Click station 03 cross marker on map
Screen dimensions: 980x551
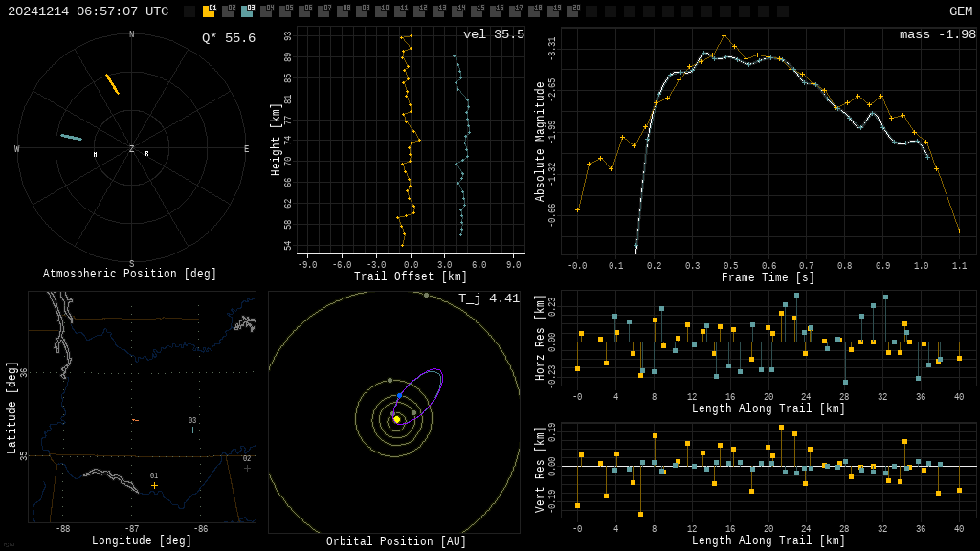pos(192,430)
